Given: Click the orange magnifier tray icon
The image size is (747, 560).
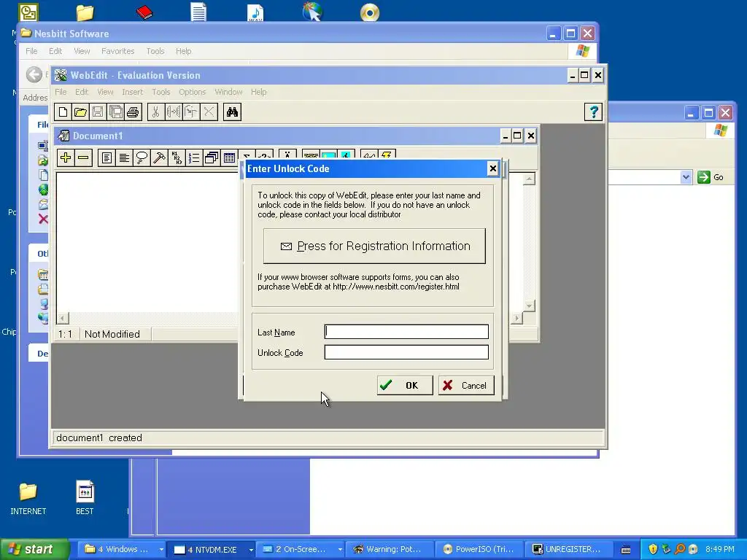Looking at the screenshot, I should [680, 549].
